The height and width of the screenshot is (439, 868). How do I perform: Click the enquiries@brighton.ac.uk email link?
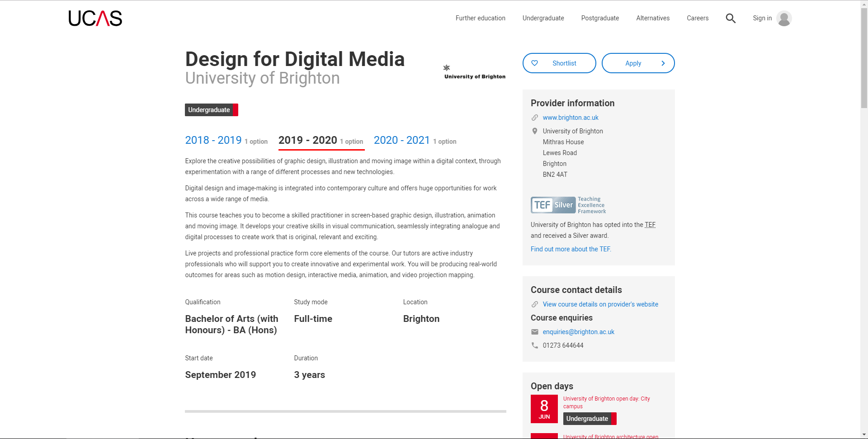578,332
